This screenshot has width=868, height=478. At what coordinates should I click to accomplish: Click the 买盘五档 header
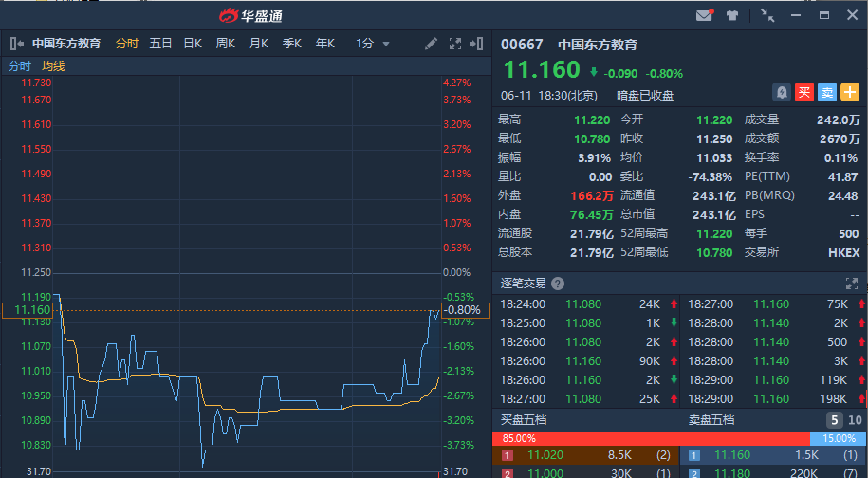[x=524, y=420]
